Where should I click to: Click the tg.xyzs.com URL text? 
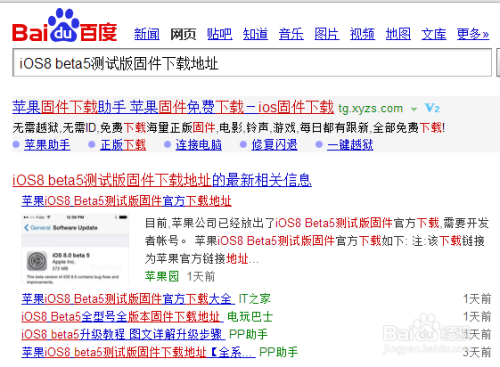pos(370,109)
